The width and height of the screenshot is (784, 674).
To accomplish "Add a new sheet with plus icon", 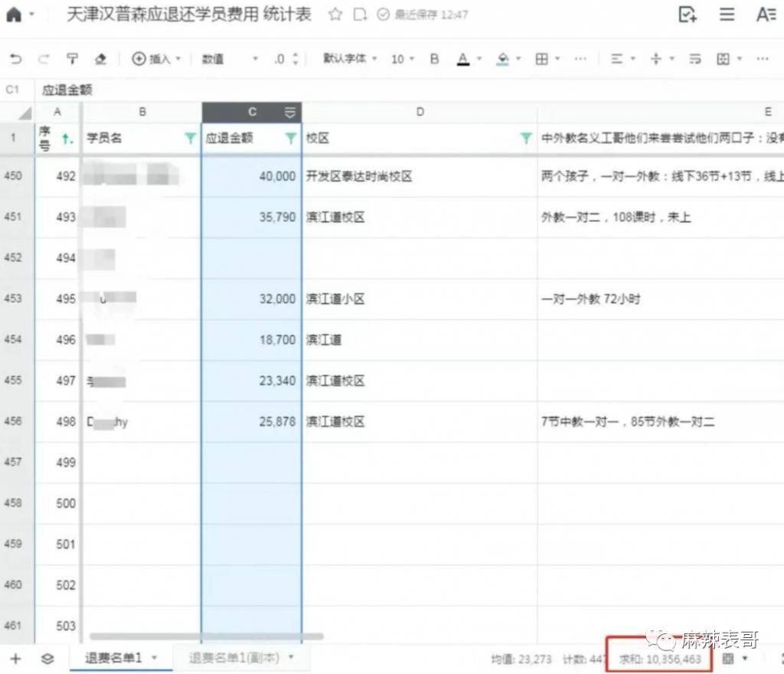I will click(15, 659).
